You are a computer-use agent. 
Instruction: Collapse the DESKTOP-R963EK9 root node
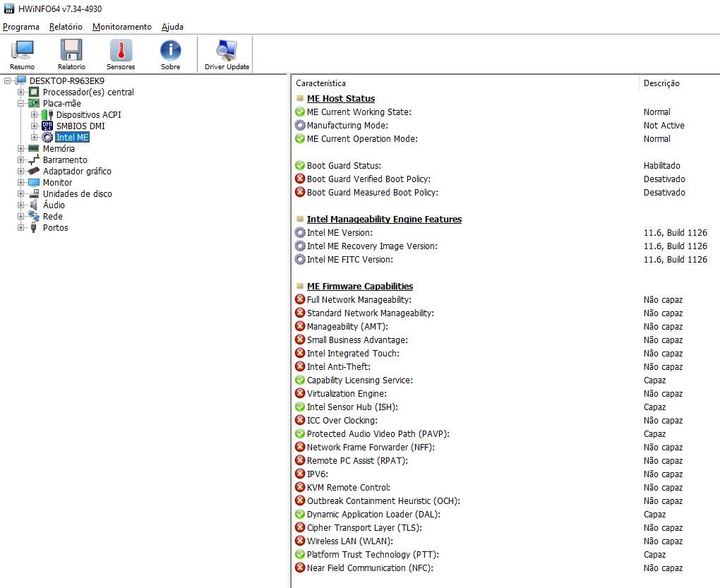pyautogui.click(x=7, y=80)
